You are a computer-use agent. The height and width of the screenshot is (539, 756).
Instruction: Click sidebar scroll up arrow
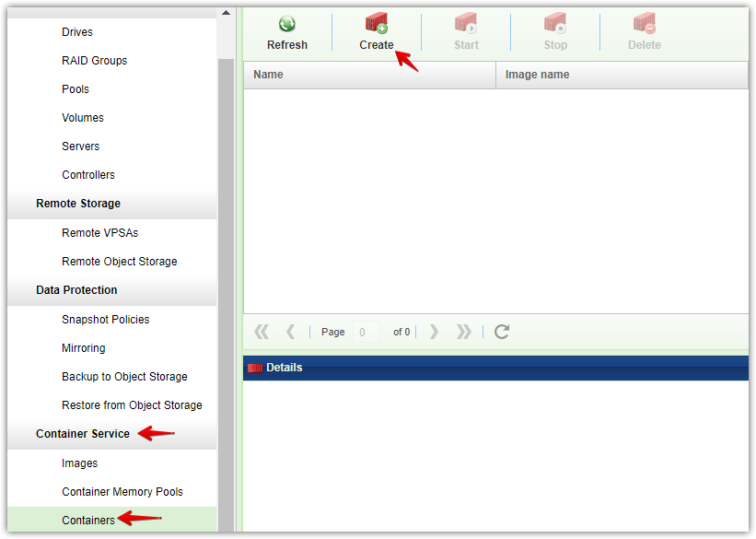(x=226, y=13)
